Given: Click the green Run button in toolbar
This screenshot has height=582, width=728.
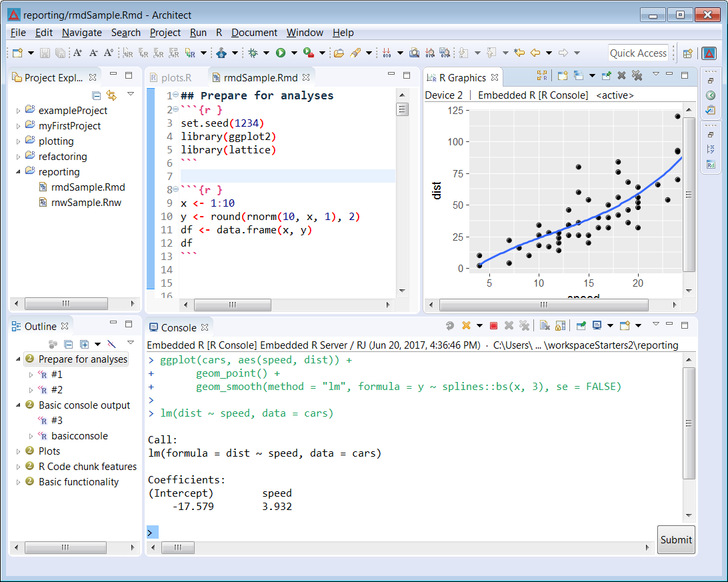Looking at the screenshot, I should 281,53.
